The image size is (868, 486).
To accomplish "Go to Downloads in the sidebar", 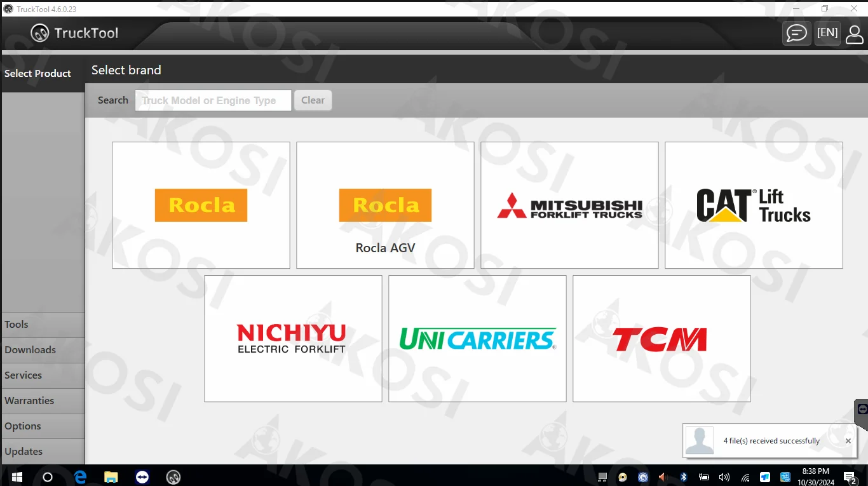I will pos(43,350).
